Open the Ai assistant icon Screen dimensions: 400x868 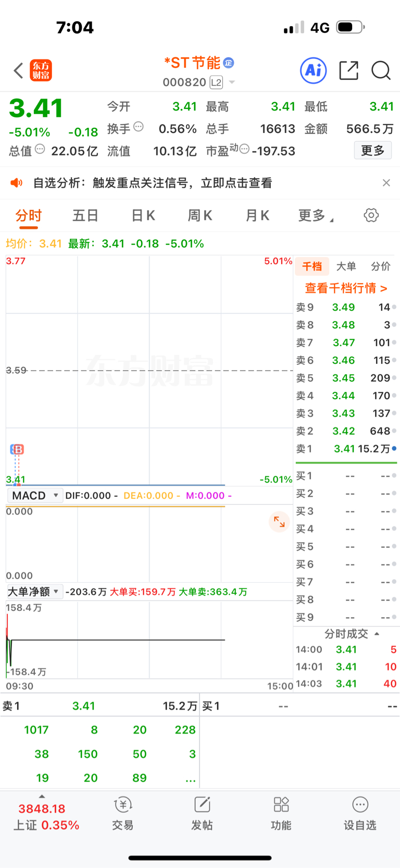point(314,70)
